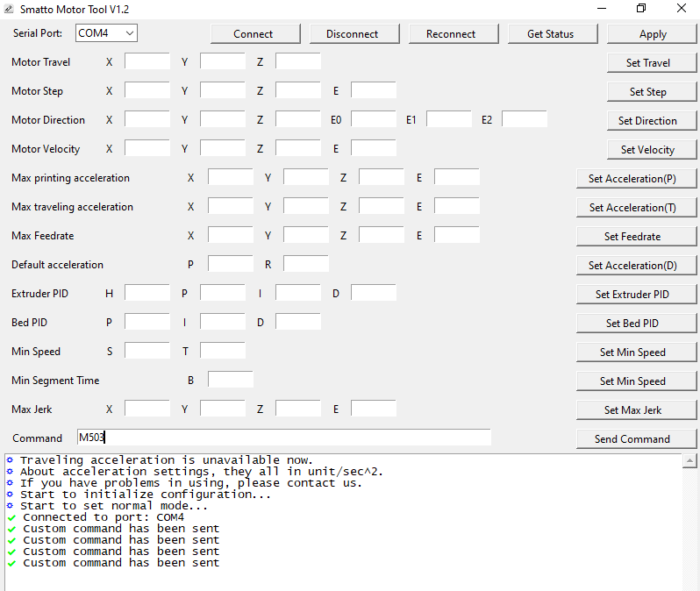
Task: Click Min Segment Time B input field
Action: pos(231,380)
